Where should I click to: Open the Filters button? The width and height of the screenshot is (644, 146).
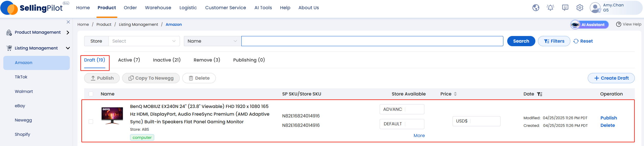(x=554, y=41)
